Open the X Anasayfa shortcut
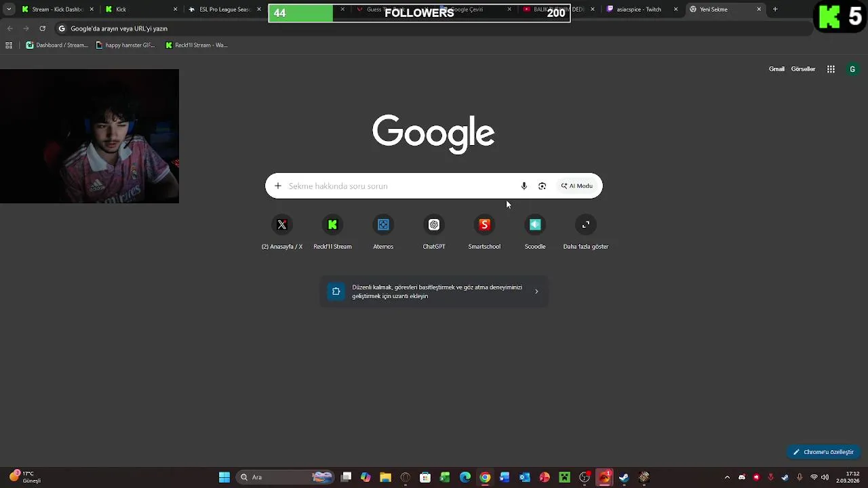Image resolution: width=868 pixels, height=488 pixels. 282,232
